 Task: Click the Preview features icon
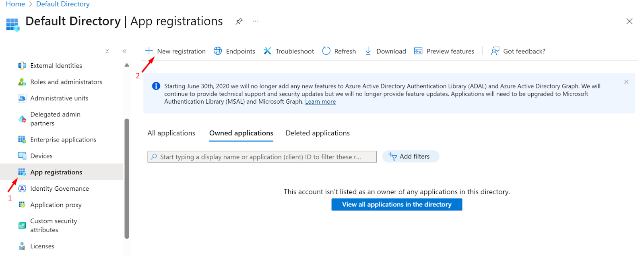[x=418, y=51]
